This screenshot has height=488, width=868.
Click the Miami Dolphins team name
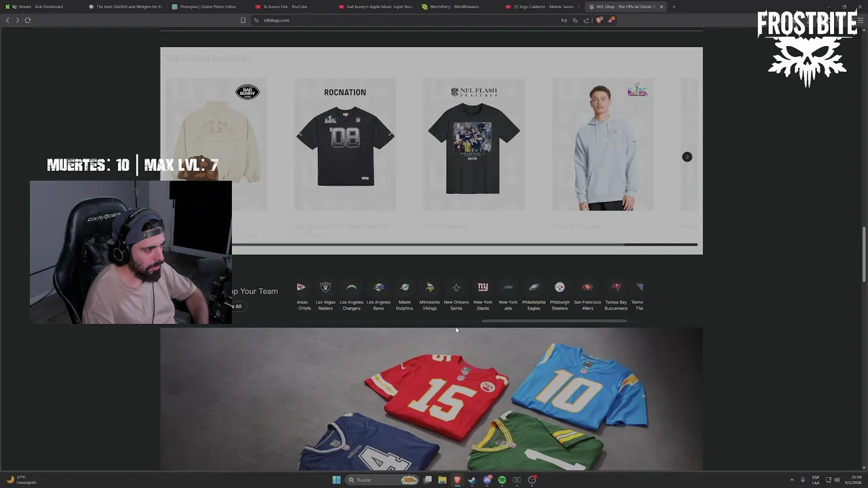404,305
